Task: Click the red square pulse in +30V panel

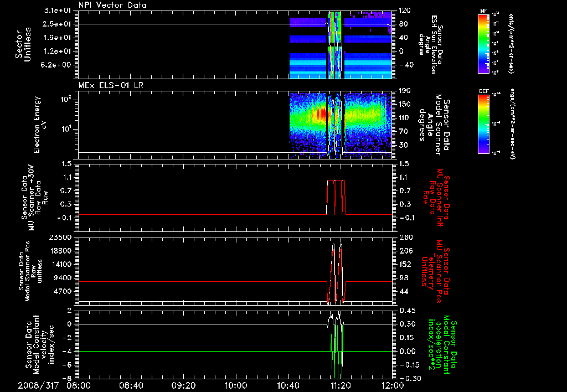Action: (x=336, y=198)
